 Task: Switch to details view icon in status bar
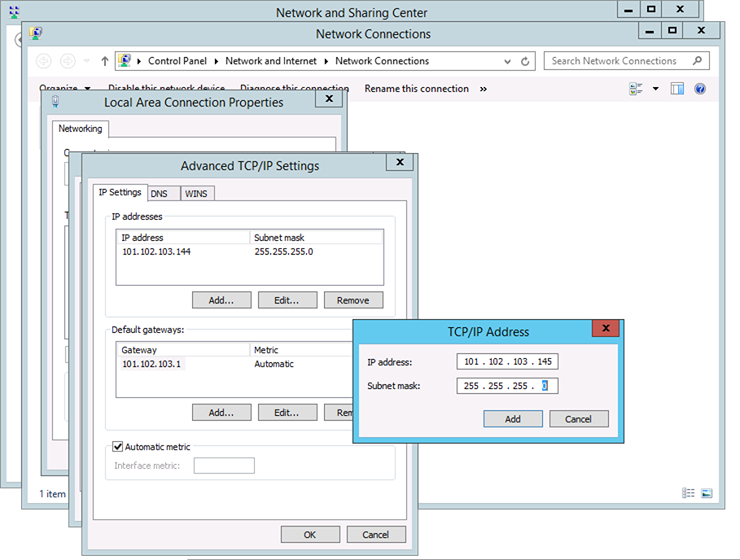pyautogui.click(x=690, y=493)
